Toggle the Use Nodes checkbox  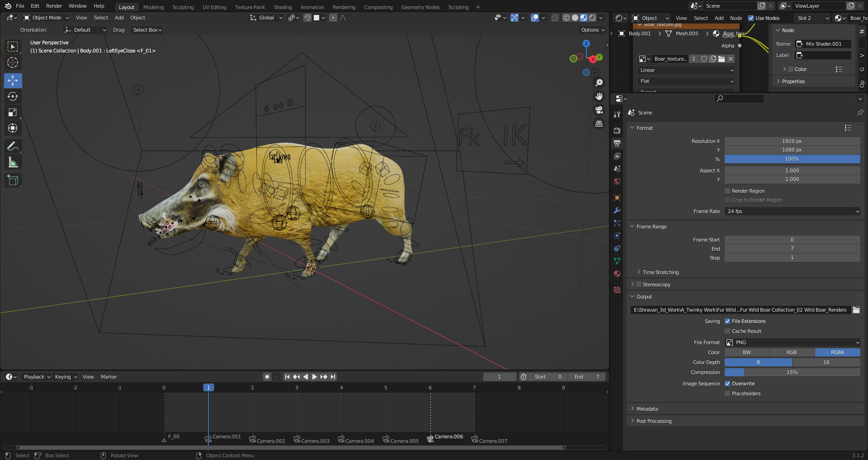coord(751,18)
